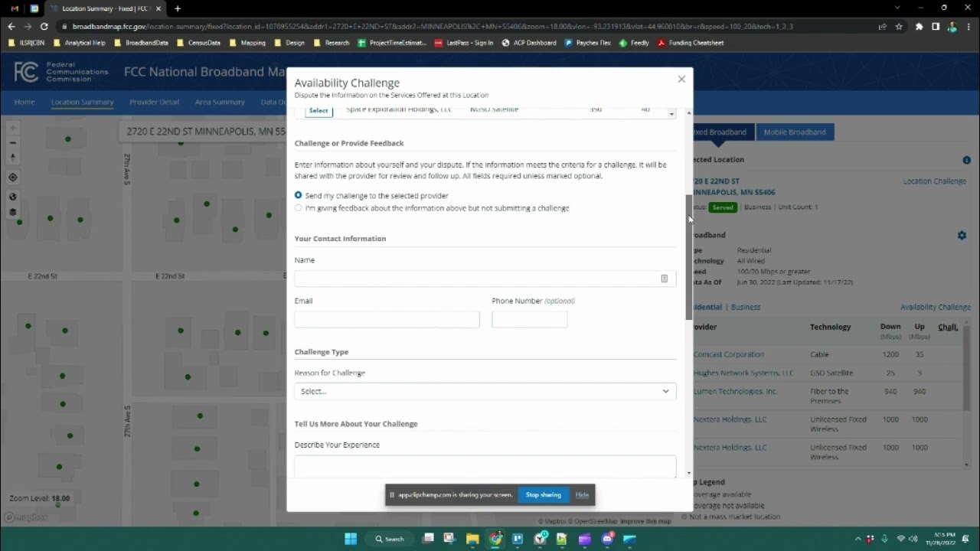Open the Research bookmark folder
Viewport: 980px width, 551px height.
(332, 43)
